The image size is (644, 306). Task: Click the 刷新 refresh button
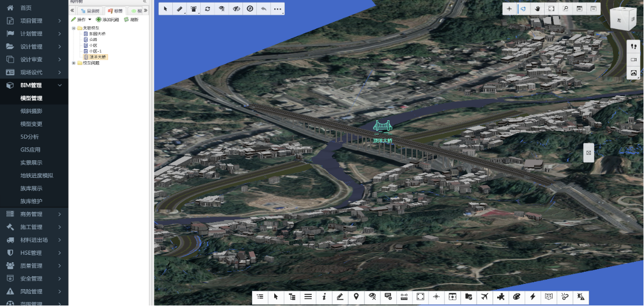pyautogui.click(x=131, y=20)
